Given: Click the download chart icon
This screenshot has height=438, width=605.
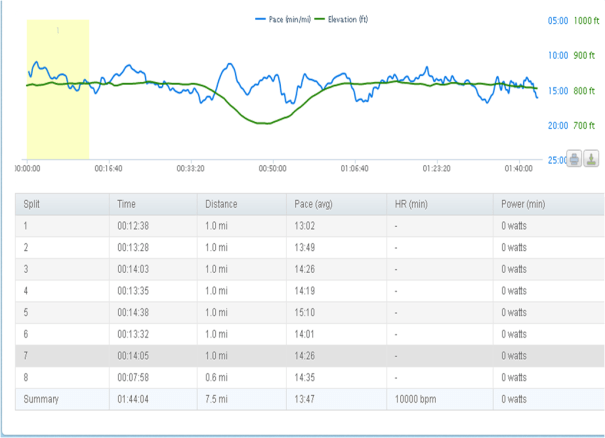Looking at the screenshot, I should 591,158.
